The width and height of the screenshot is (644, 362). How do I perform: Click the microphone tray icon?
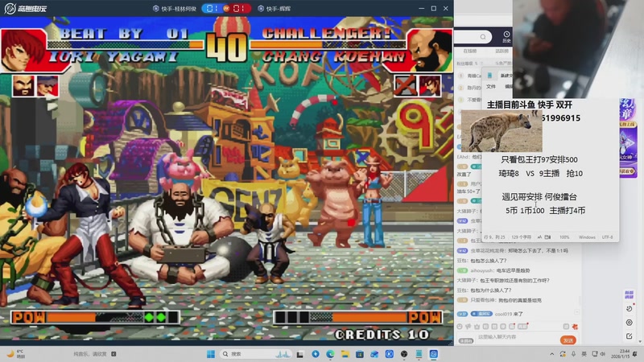coord(573,354)
